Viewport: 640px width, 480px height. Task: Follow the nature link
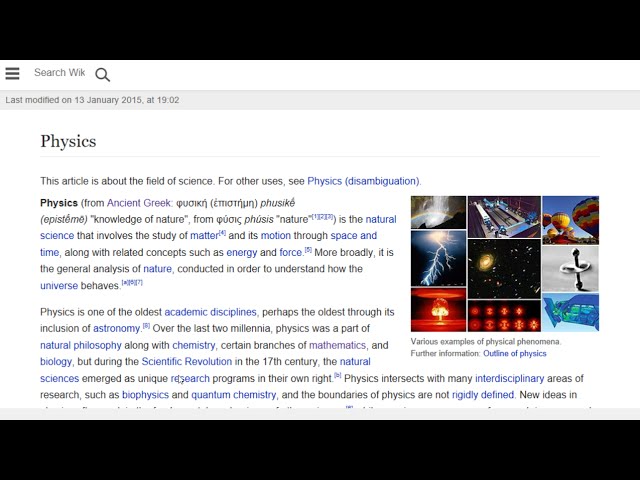pos(158,269)
